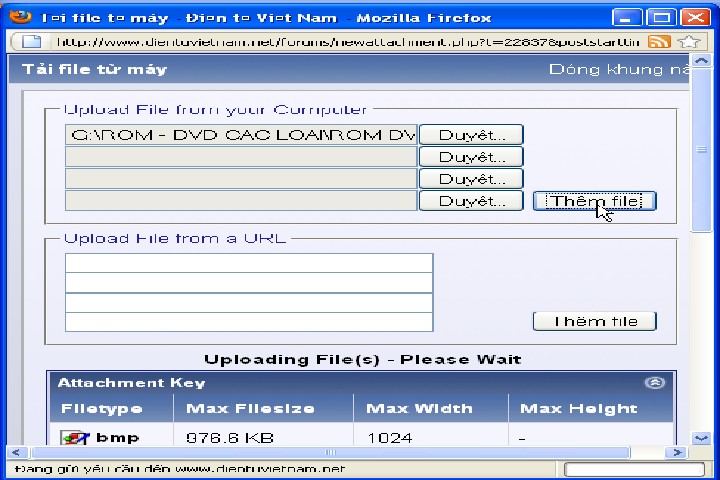Click the third empty file path field
This screenshot has height=480, width=720.
(241, 179)
